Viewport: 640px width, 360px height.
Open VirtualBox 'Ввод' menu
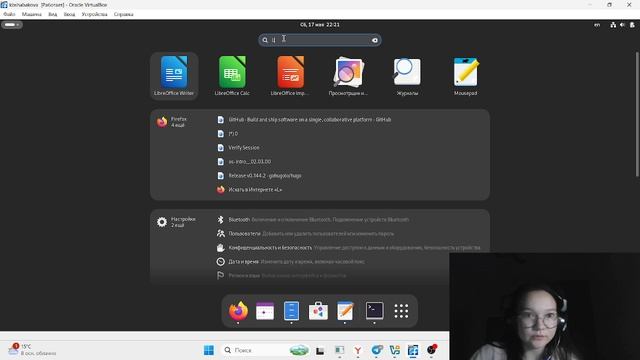(x=69, y=14)
